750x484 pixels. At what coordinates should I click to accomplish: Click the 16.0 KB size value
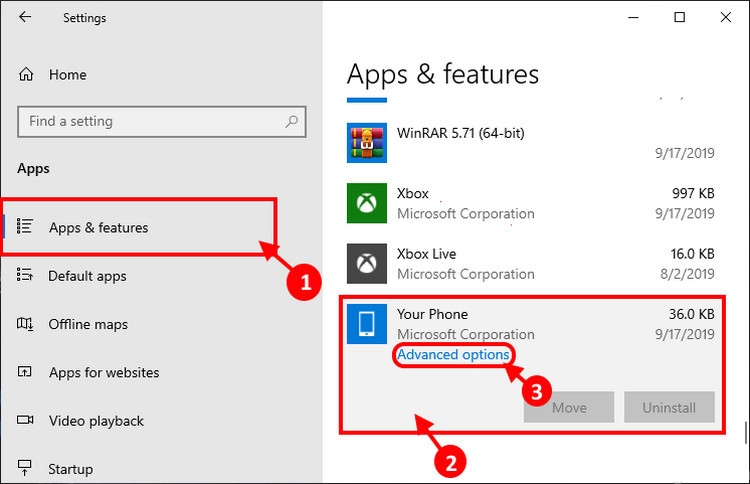692,254
